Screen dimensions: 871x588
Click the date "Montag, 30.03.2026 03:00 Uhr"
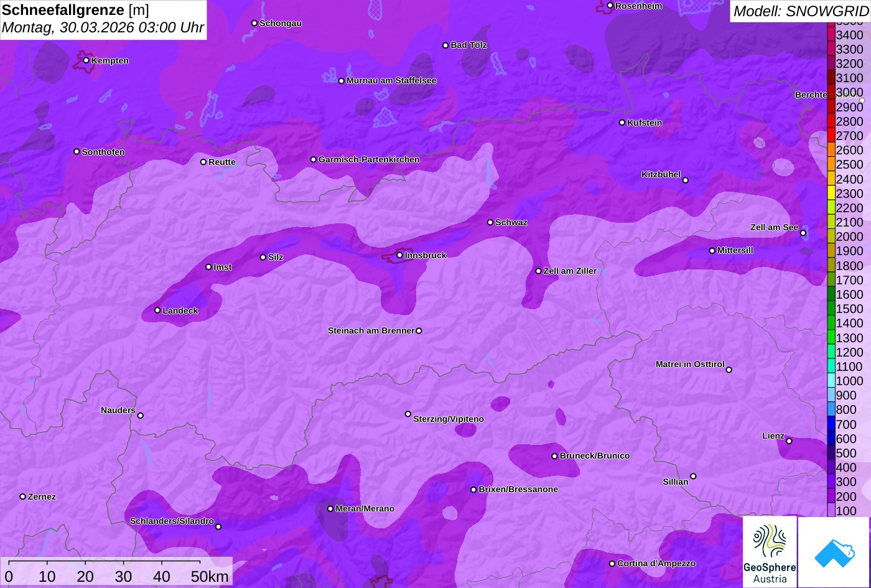tap(103, 28)
